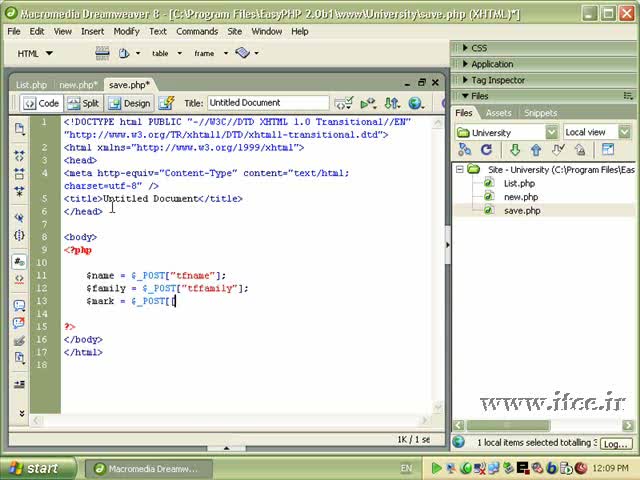The width and height of the screenshot is (640, 480).
Task: Click the Collapse Selection icon
Action: [19, 173]
